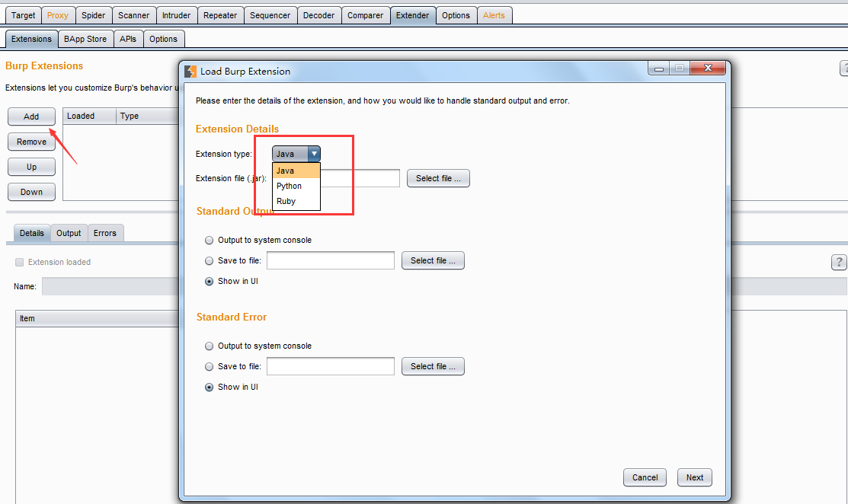Image resolution: width=848 pixels, height=504 pixels.
Task: Click the Burp icon in dialog title
Action: 190,72
